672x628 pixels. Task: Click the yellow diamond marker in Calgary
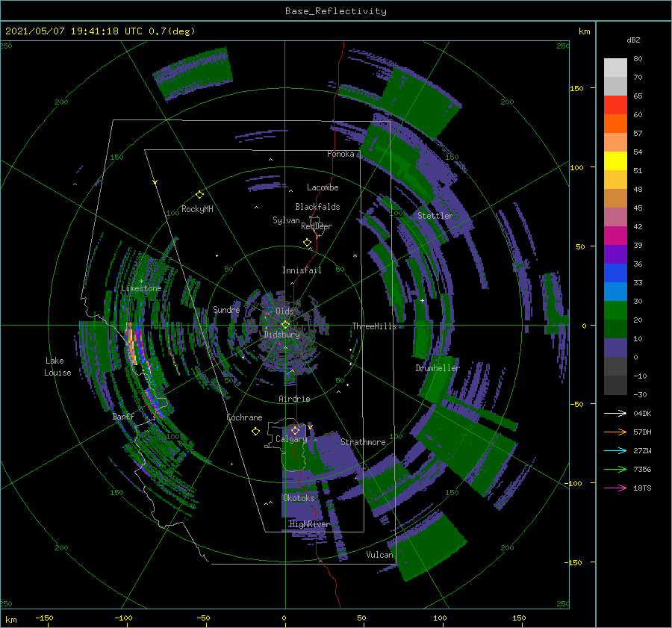295,430
